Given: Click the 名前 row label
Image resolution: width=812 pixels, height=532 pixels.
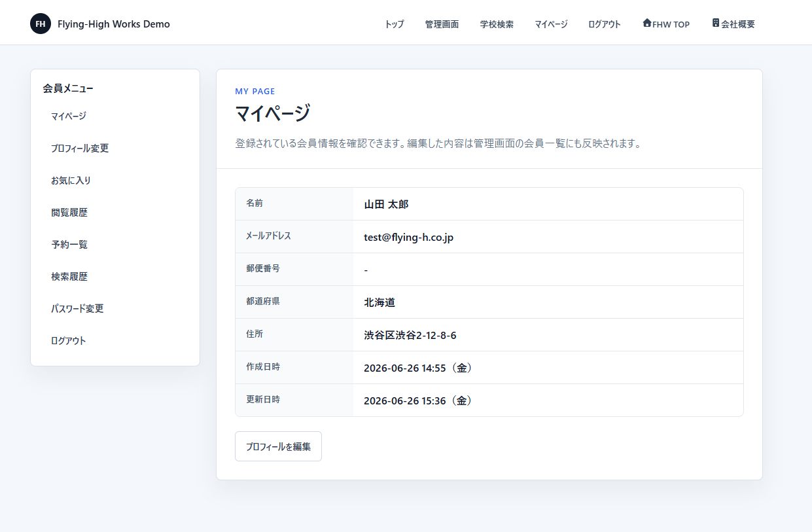Looking at the screenshot, I should click(255, 204).
